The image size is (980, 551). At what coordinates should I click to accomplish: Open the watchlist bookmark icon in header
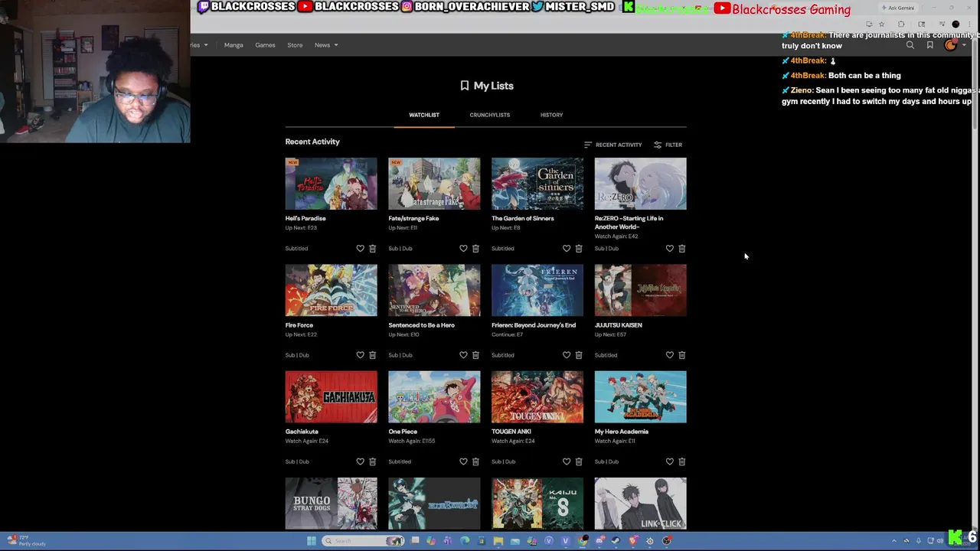click(x=929, y=45)
